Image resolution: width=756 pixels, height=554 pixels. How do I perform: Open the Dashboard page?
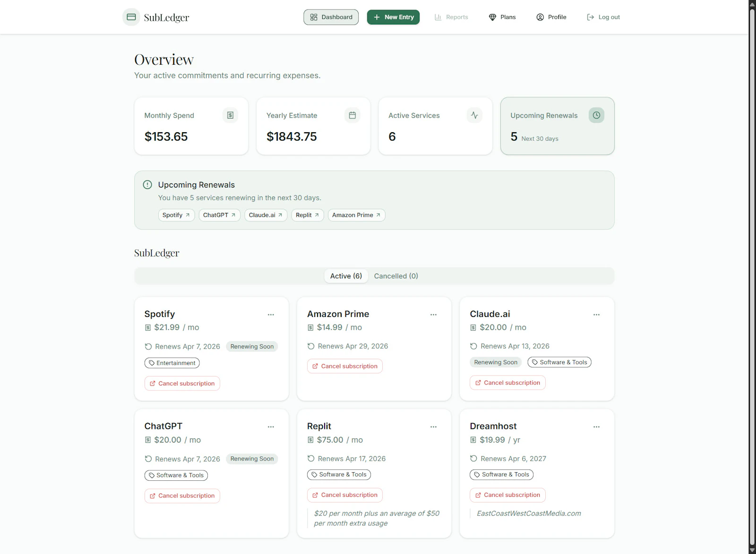(331, 17)
